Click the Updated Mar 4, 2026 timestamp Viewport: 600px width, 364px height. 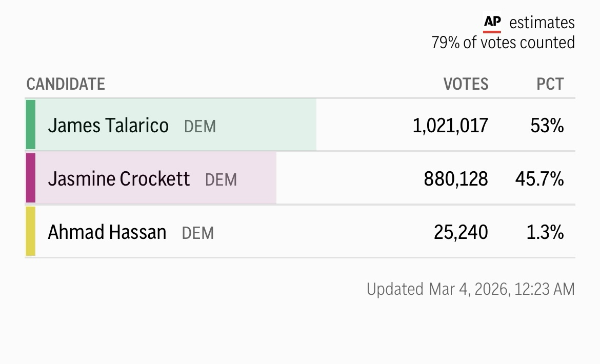(x=470, y=289)
